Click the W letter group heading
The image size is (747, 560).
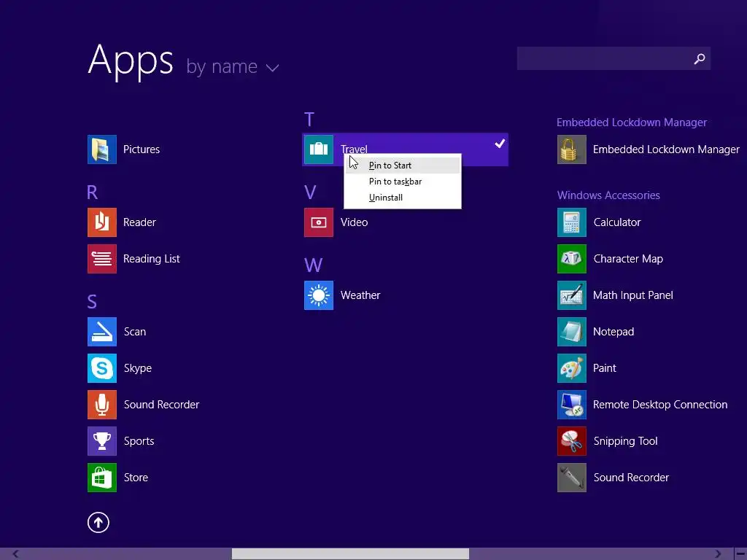[x=314, y=265]
